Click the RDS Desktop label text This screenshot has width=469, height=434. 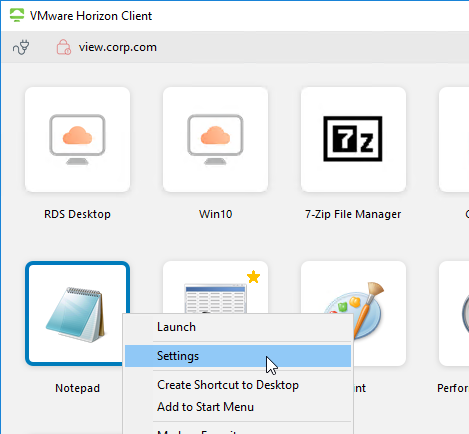pyautogui.click(x=77, y=214)
